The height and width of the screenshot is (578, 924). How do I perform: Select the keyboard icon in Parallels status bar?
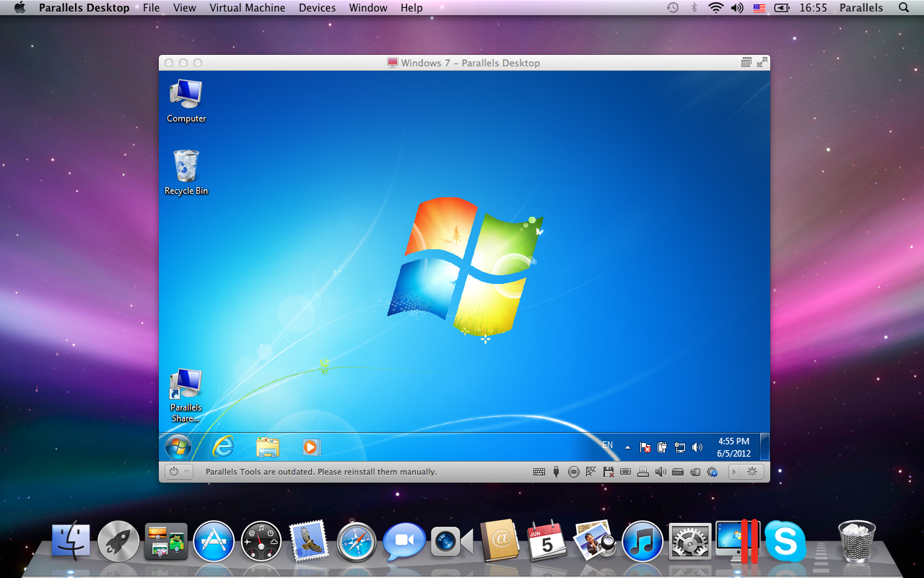point(539,472)
